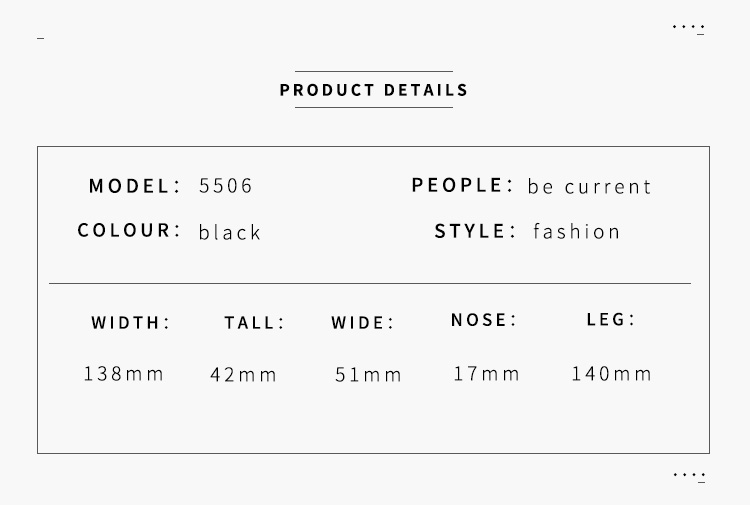
Task: Click the model number 5506
Action: click(x=225, y=186)
